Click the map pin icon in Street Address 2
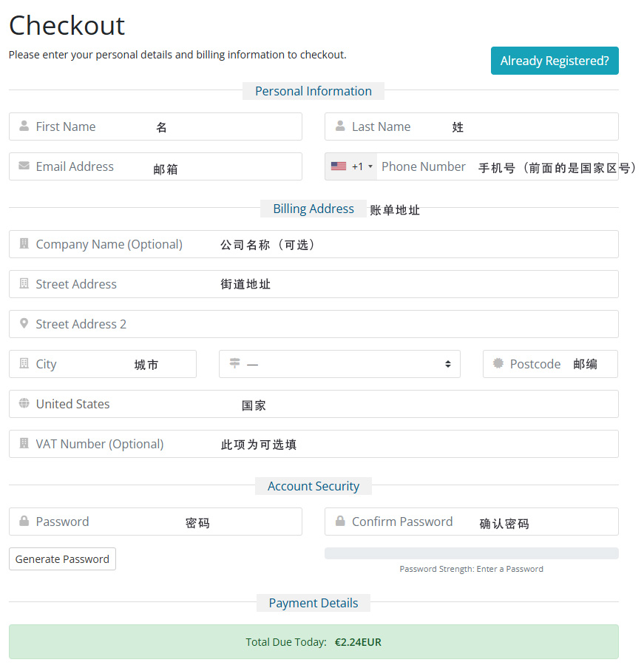Viewport: 644px width, 668px height. point(24,324)
